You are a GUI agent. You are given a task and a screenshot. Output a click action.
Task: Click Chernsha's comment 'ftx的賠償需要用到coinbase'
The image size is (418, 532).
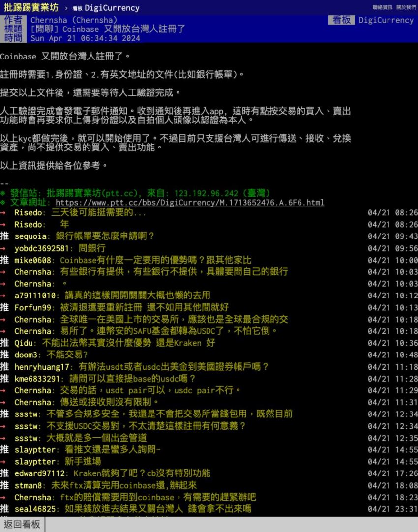[158, 498]
